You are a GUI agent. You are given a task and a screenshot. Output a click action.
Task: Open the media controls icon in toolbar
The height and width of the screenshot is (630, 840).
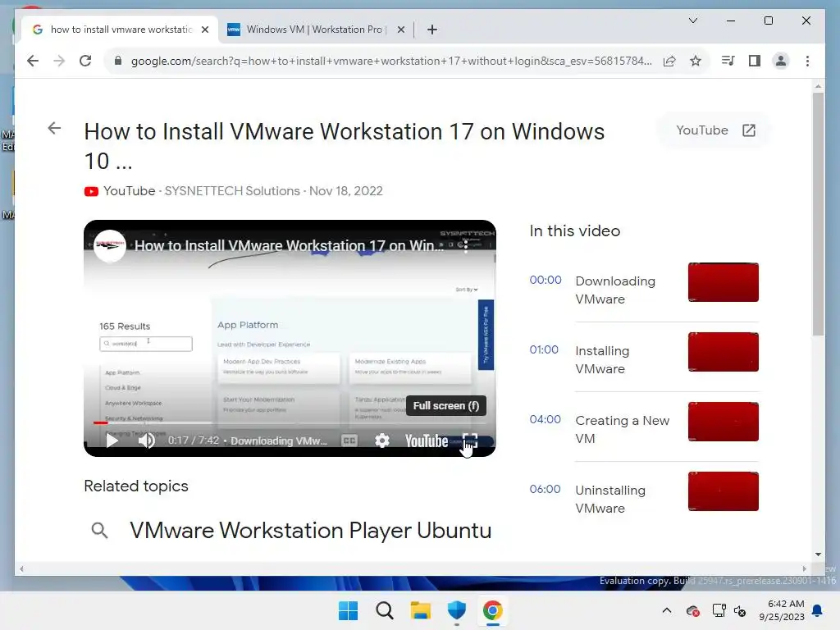pyautogui.click(x=728, y=61)
